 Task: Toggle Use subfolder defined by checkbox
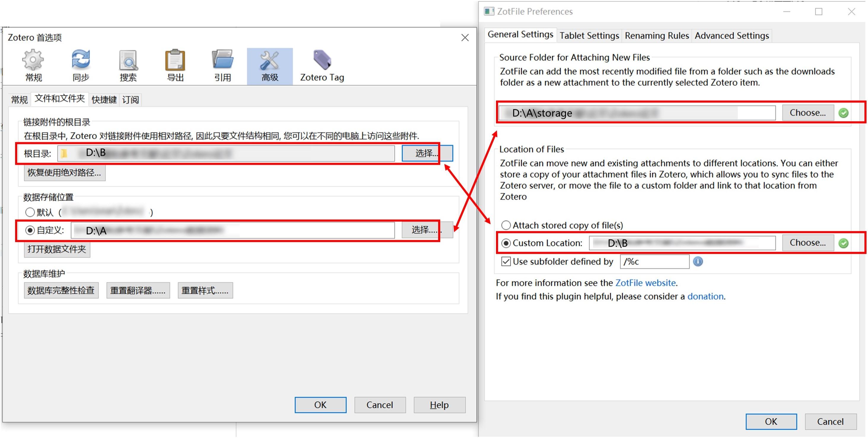[x=506, y=262]
